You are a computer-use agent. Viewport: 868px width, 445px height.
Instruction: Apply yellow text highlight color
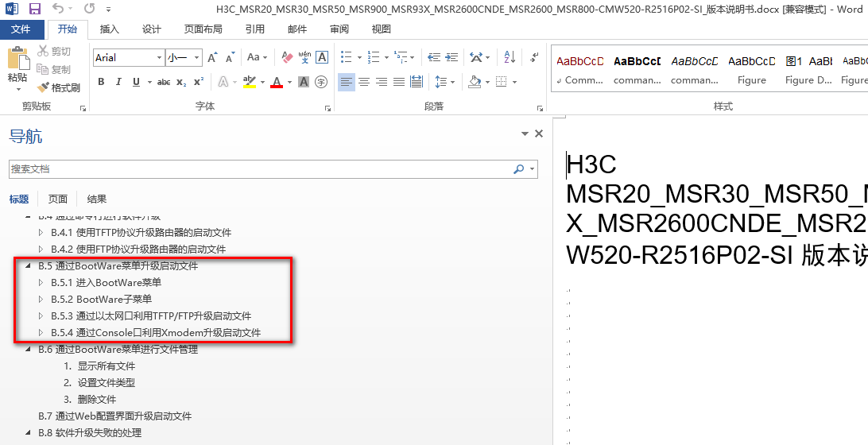click(249, 82)
